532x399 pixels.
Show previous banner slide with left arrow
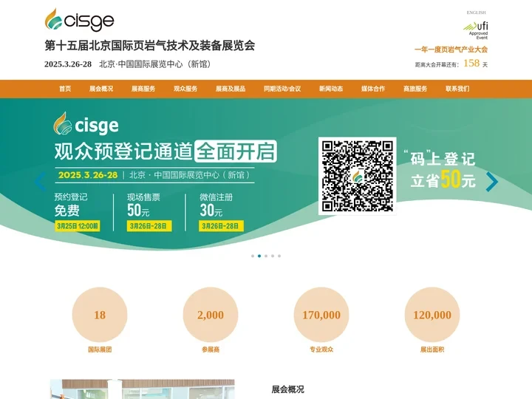(40, 182)
